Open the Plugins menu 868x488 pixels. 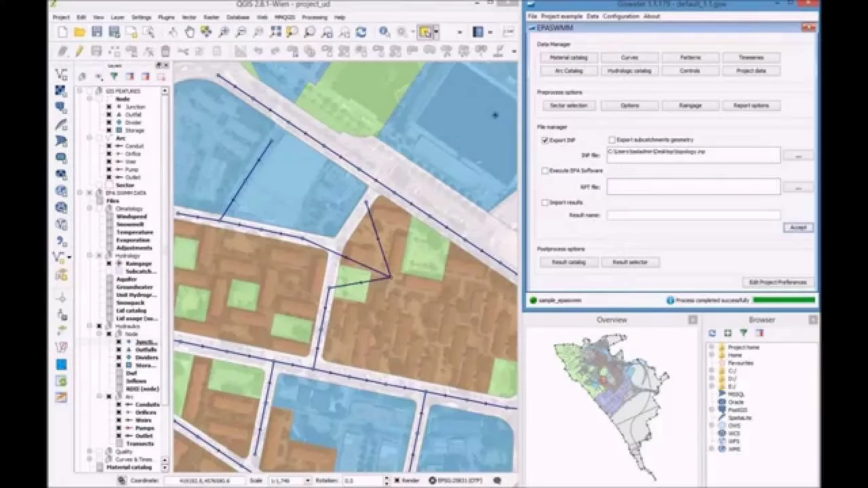[x=166, y=17]
